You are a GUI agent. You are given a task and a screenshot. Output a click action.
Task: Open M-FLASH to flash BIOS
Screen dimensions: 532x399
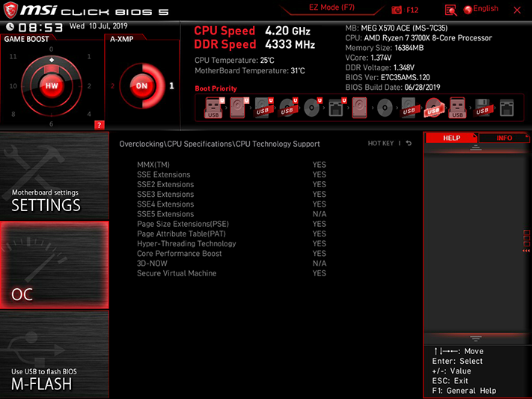55,355
